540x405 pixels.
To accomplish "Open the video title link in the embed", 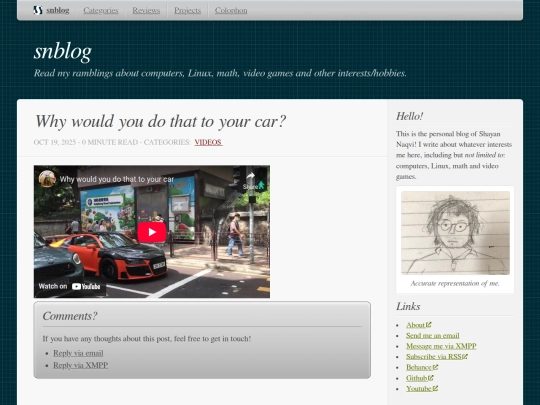I will coord(117,179).
